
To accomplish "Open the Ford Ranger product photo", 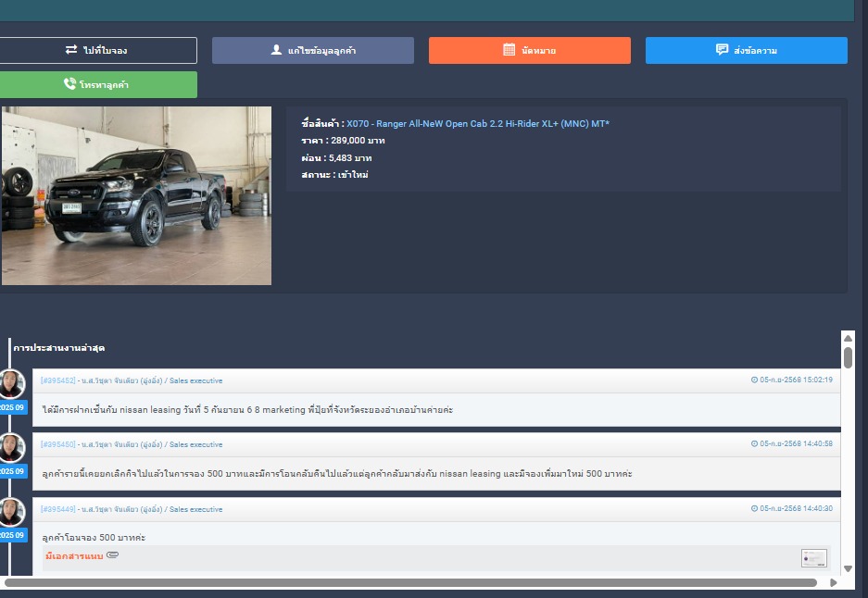I will tap(136, 195).
